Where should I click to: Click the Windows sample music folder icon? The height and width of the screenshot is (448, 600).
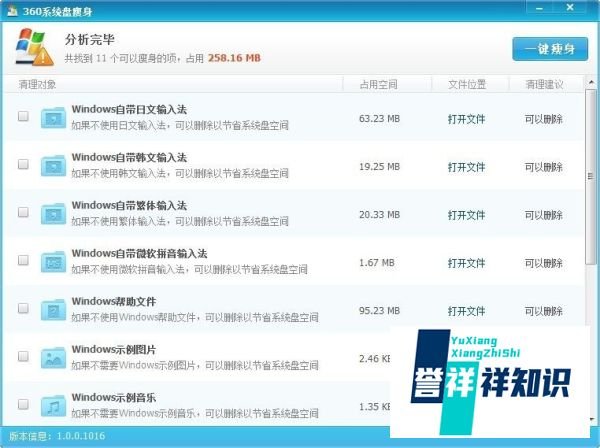point(53,406)
